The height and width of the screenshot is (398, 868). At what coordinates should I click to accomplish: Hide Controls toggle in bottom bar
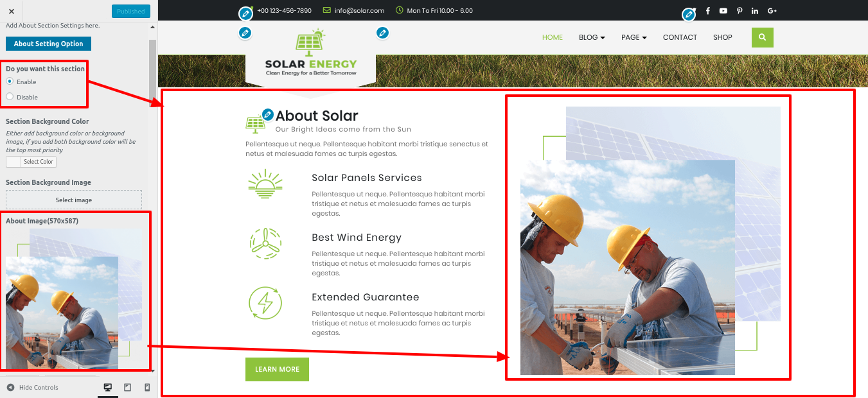pos(33,387)
